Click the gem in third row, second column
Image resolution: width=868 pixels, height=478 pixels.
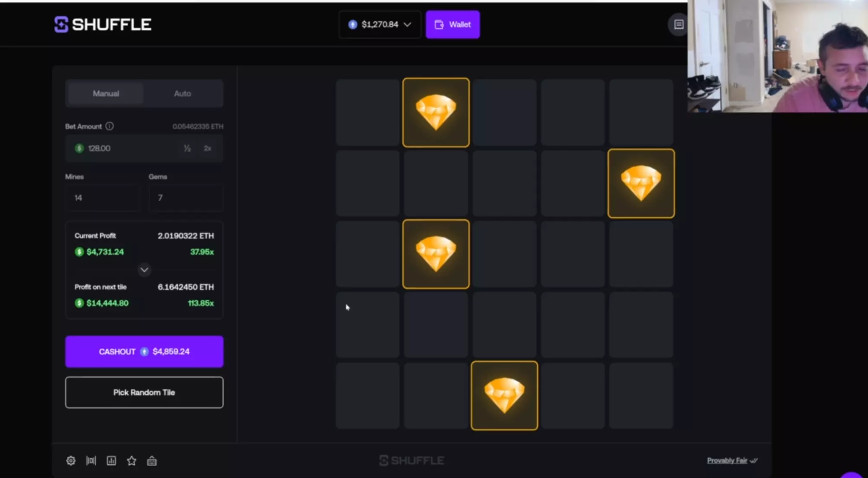pyautogui.click(x=436, y=254)
